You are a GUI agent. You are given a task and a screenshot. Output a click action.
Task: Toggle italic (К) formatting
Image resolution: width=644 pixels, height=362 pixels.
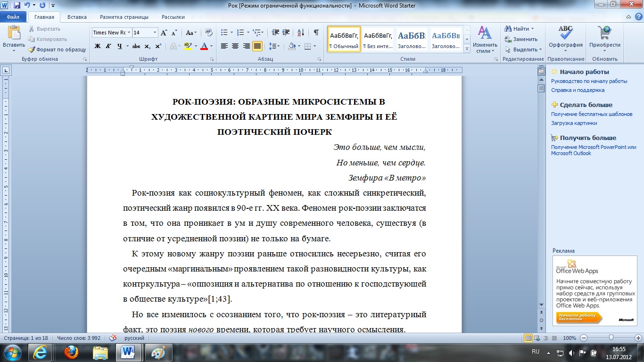click(108, 46)
